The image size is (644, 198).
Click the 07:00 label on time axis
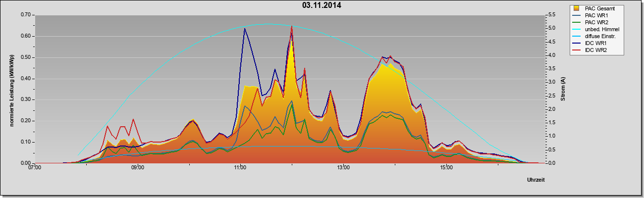click(x=34, y=167)
